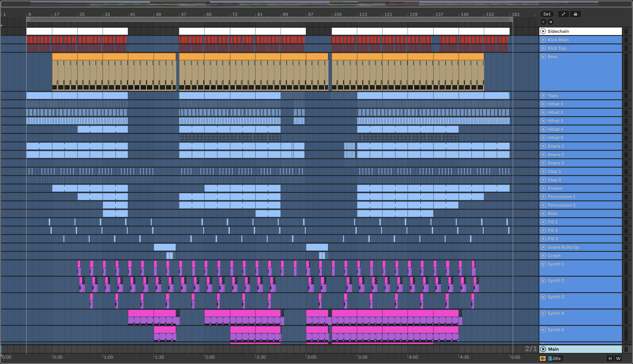
Task: Jump to previous locator arrow
Action: click(x=543, y=22)
